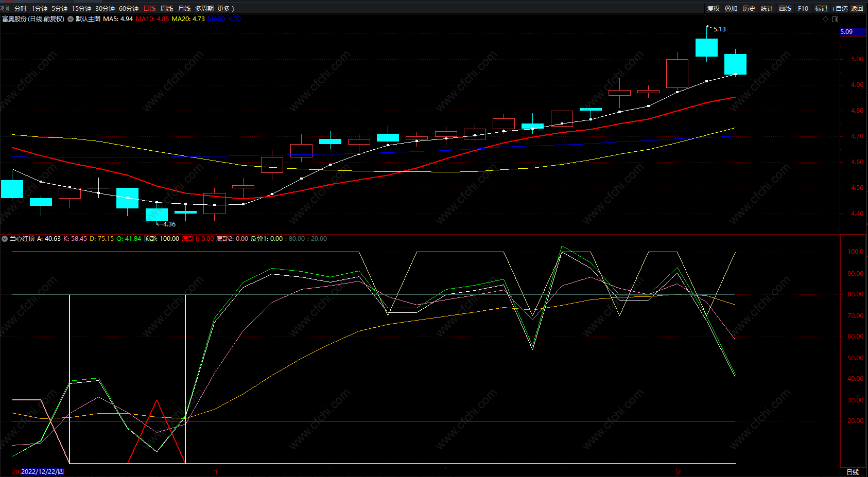This screenshot has width=868, height=477.
Task: Click the 4.36 low price marker
Action: (169, 224)
